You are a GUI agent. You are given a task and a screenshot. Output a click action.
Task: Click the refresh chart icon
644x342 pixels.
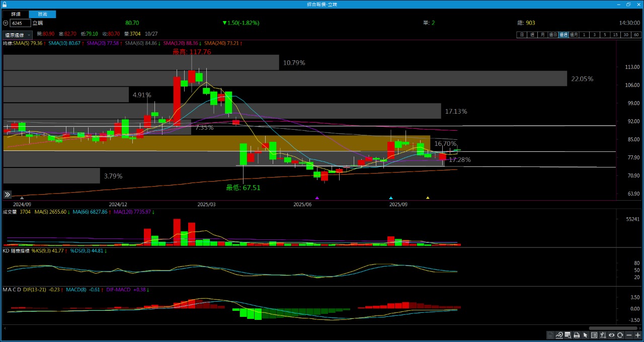coord(620,335)
